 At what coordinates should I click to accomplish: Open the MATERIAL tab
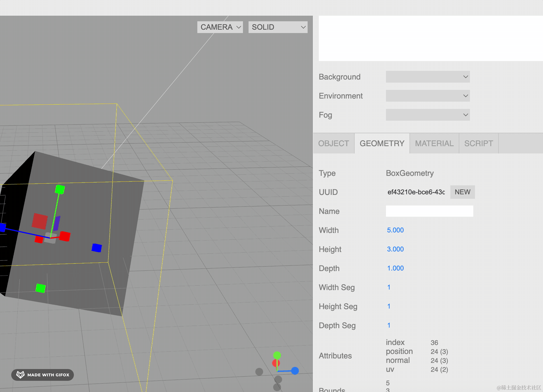[434, 143]
